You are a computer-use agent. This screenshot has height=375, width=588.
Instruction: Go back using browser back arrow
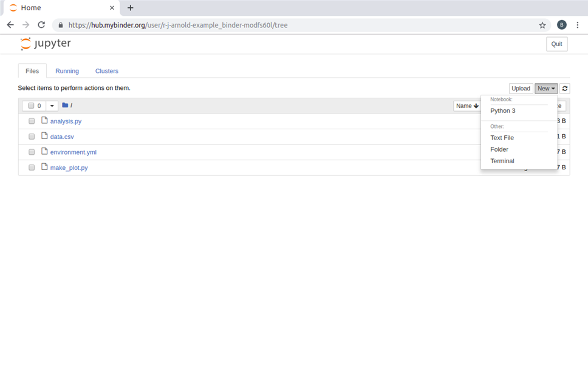pos(10,25)
